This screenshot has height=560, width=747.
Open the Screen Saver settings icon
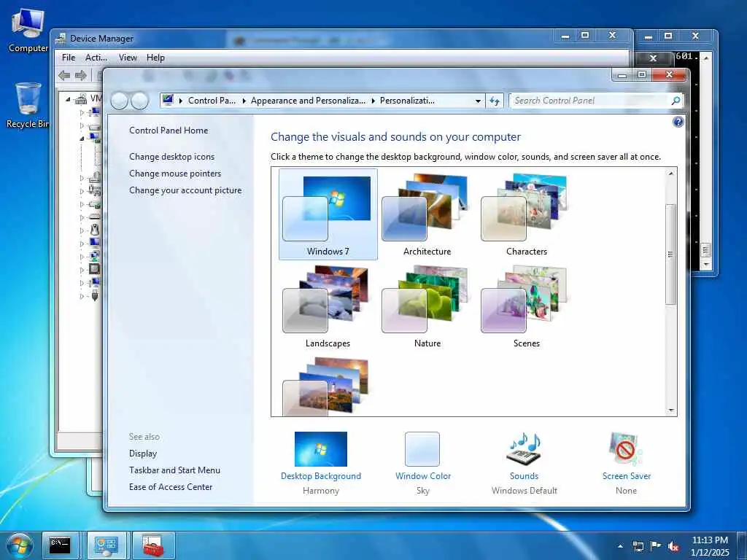click(x=625, y=448)
